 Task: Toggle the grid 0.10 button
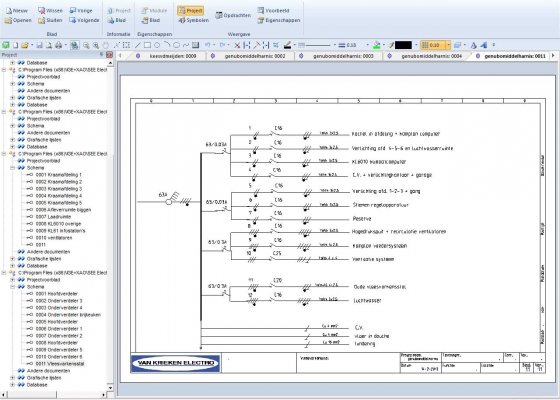pos(433,45)
